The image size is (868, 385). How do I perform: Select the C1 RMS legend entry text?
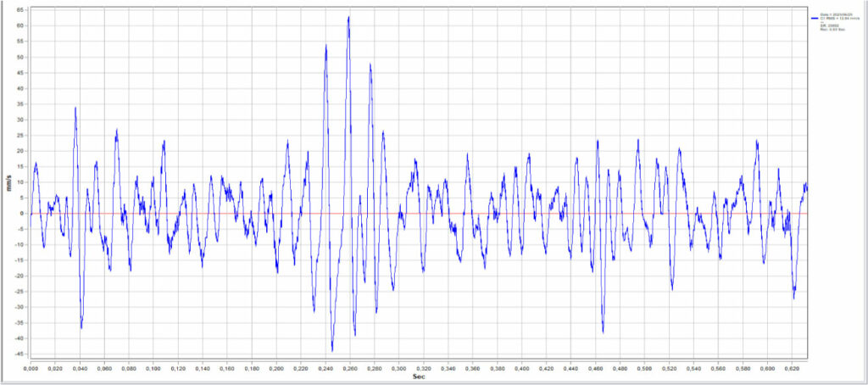point(840,19)
